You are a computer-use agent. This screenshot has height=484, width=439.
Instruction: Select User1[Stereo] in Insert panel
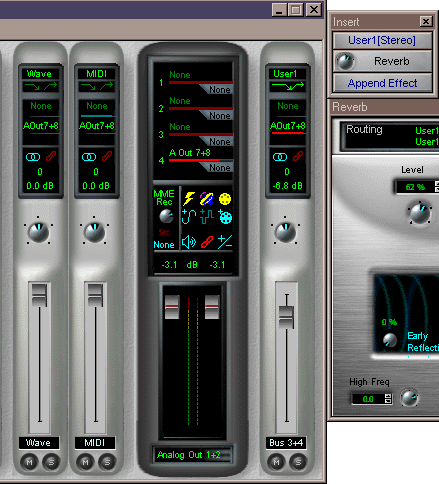coord(382,41)
